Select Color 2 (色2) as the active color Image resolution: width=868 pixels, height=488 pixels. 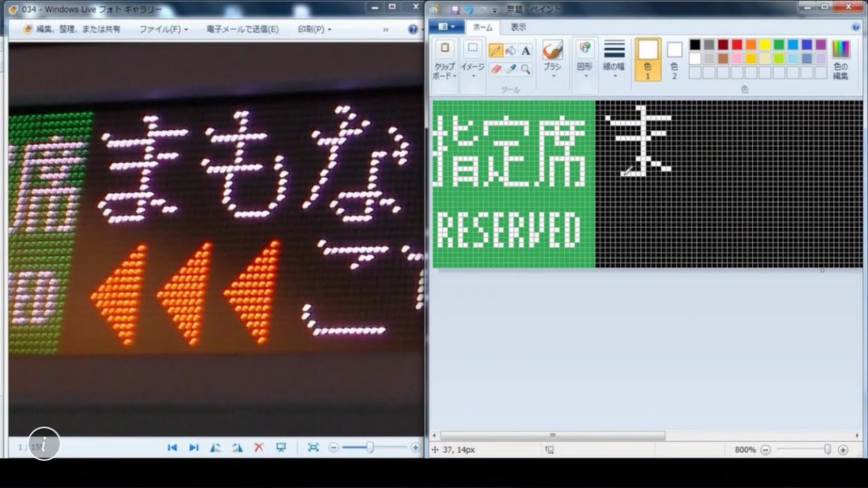tap(674, 60)
